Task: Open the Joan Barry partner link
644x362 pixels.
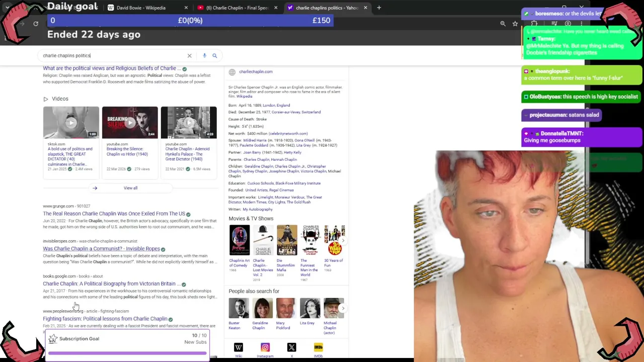Action: click(x=252, y=152)
